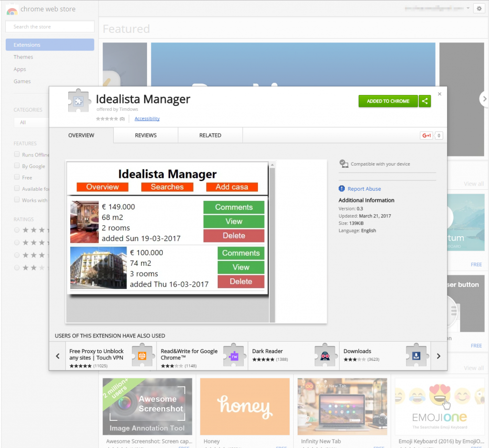
Task: Select the two-star rating filter
Action: click(17, 268)
